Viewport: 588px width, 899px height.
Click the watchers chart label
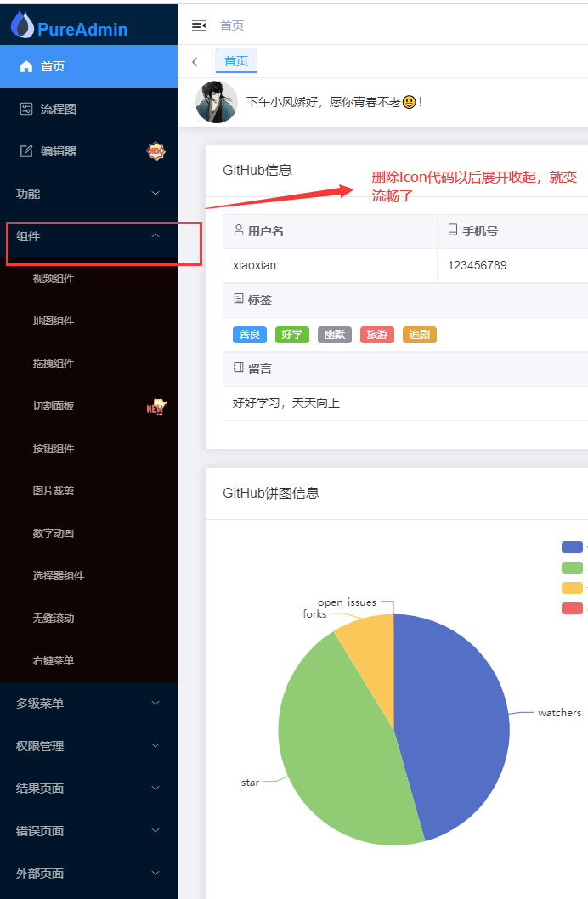click(x=559, y=713)
